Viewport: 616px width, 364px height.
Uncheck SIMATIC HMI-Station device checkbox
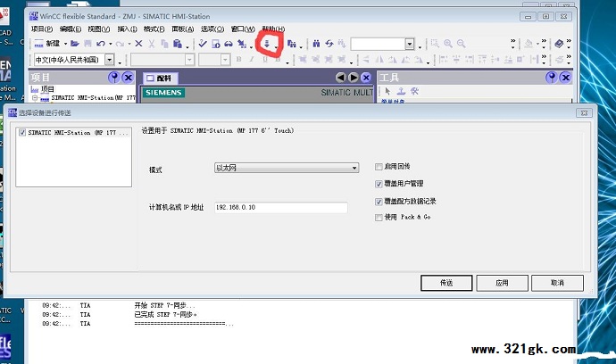pyautogui.click(x=22, y=132)
